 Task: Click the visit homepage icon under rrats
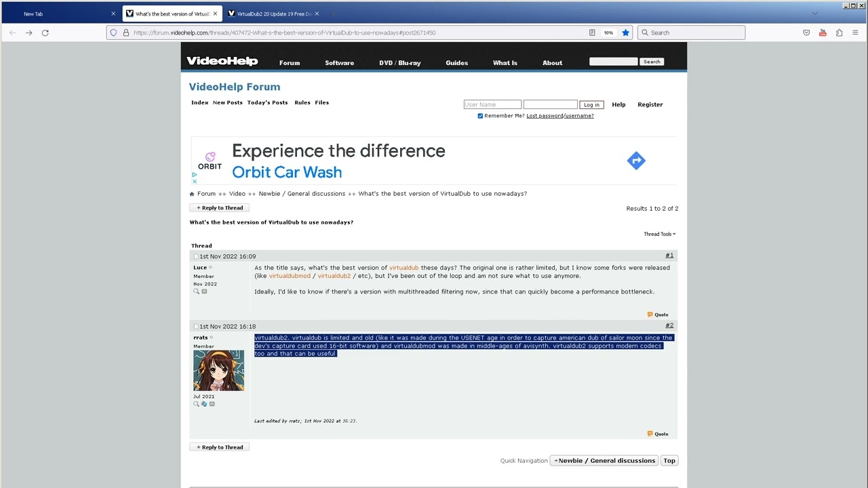pos(204,404)
